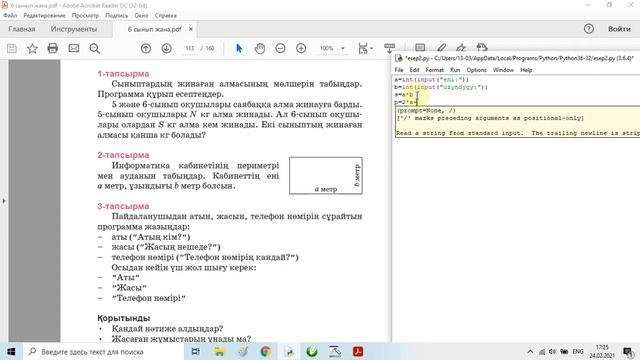Add a comment with the note icon
Image resolution: width=640 pixels, height=360 pixels.
coord(420,48)
